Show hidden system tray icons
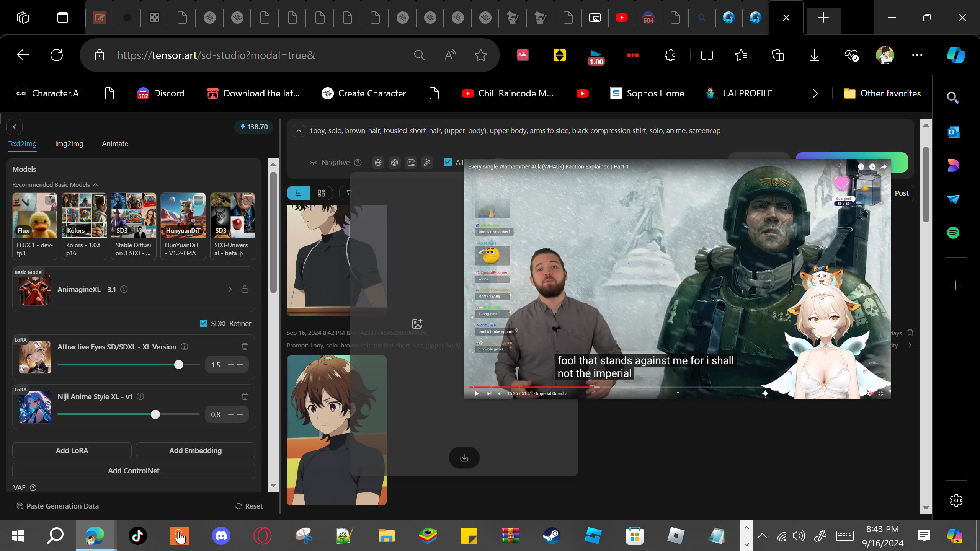 coord(762,536)
